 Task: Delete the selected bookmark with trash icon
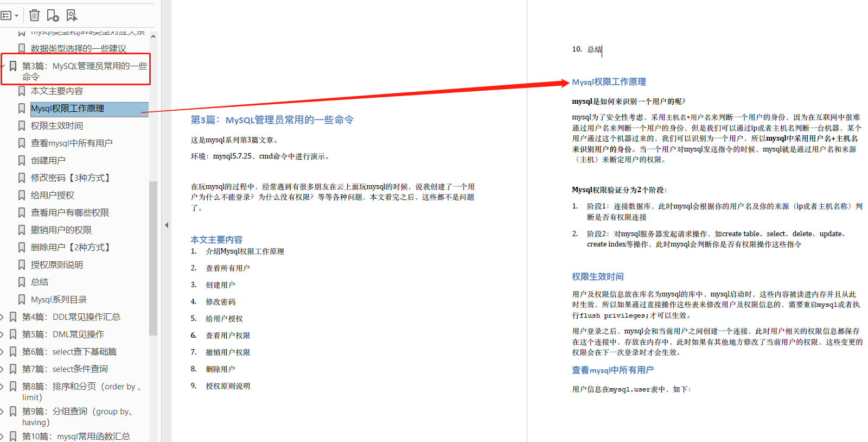34,15
